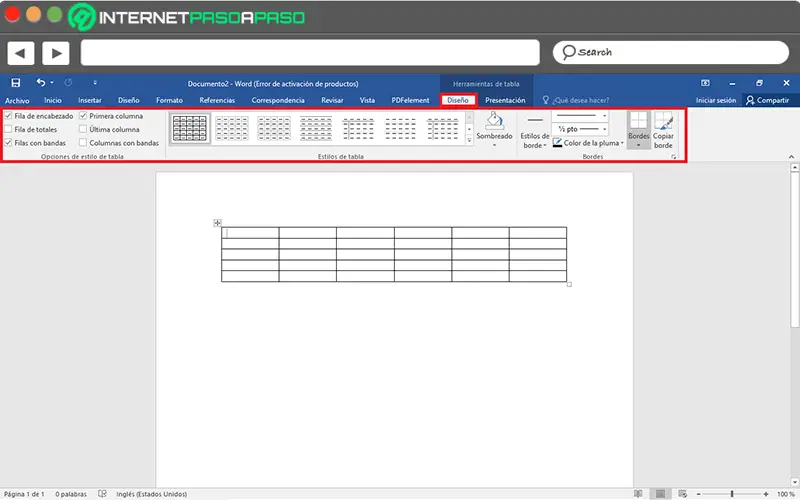Screen dimensions: 800x500
Task: Select the second table style thumbnail
Action: 232,128
